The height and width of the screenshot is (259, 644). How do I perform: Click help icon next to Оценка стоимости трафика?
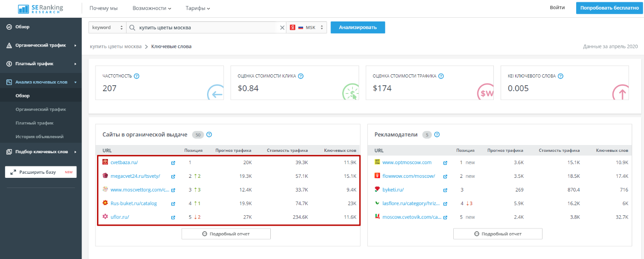click(x=441, y=76)
